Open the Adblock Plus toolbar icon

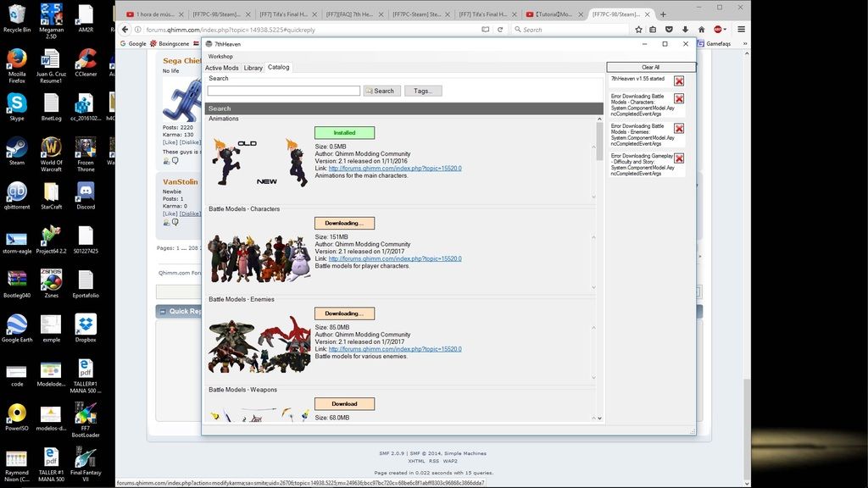tap(719, 30)
